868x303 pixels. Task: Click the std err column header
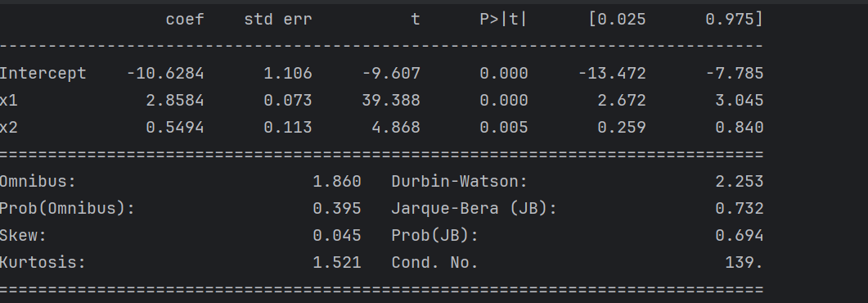pyautogui.click(x=278, y=20)
